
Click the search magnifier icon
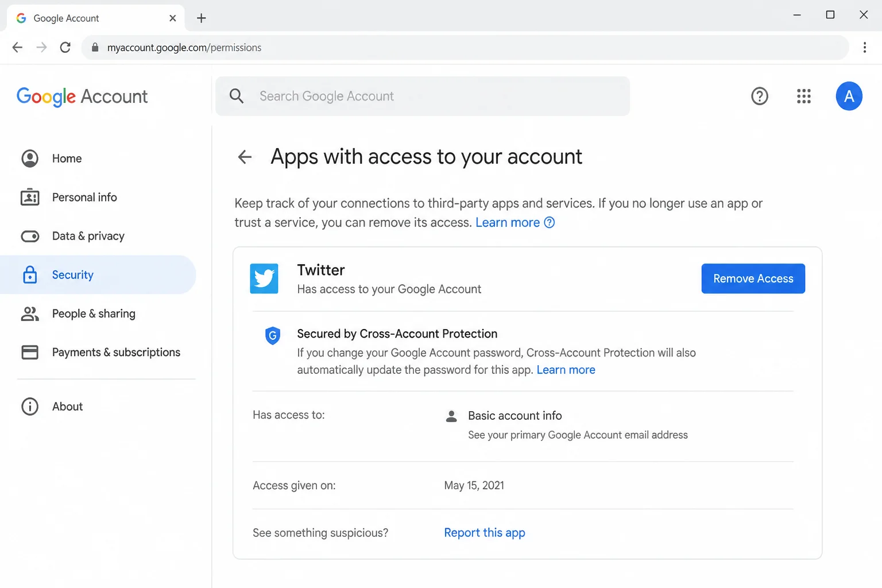(x=237, y=96)
